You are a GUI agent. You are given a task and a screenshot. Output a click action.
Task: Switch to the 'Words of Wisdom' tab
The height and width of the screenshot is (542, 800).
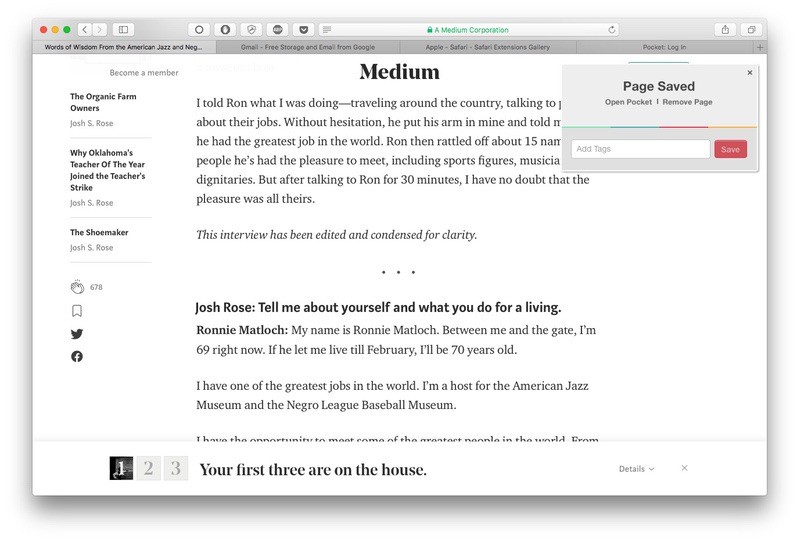point(124,47)
